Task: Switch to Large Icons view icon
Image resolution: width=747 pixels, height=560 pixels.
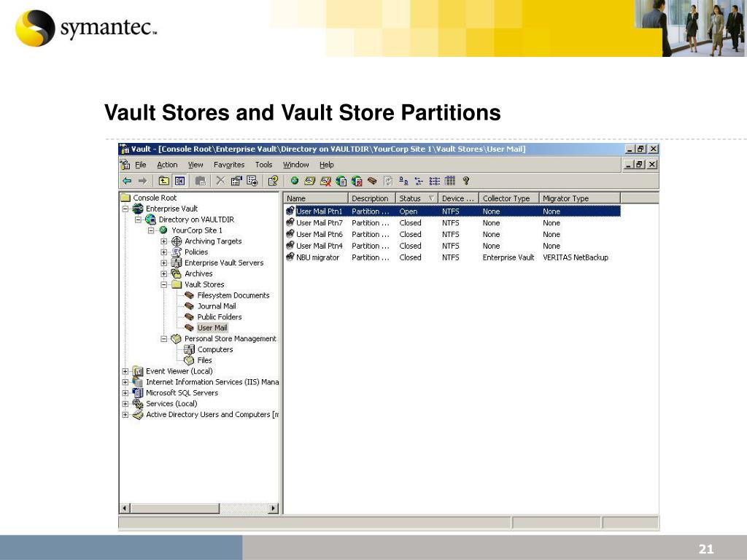Action: pos(403,181)
